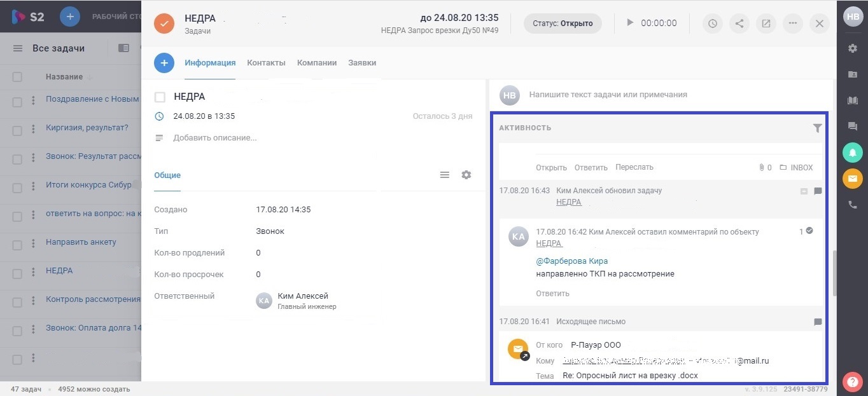This screenshot has width=868, height=396.
Task: Click the task note text input field
Action: (662, 95)
